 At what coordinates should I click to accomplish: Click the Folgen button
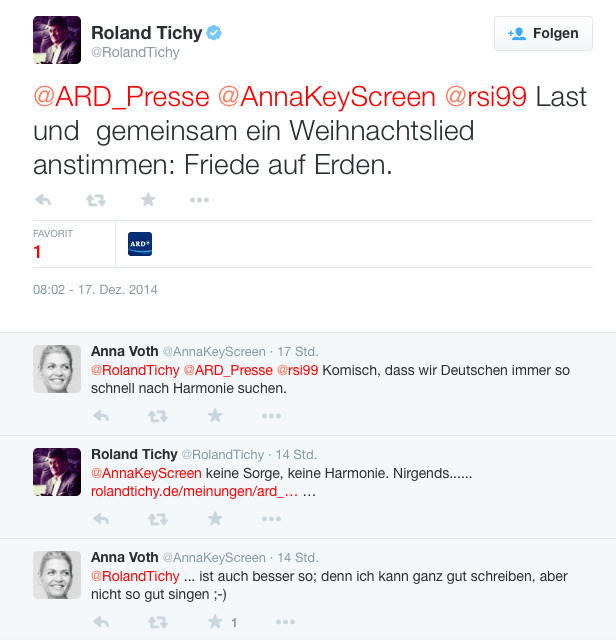(x=543, y=33)
